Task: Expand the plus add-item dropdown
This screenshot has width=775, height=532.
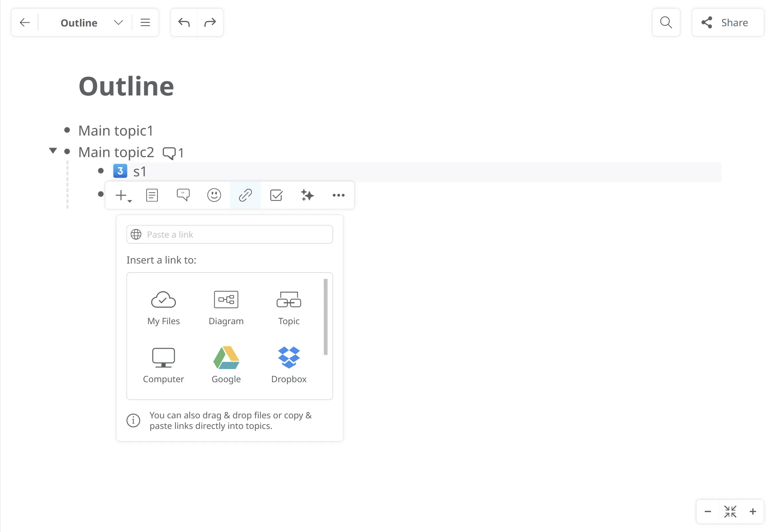Action: pyautogui.click(x=123, y=196)
